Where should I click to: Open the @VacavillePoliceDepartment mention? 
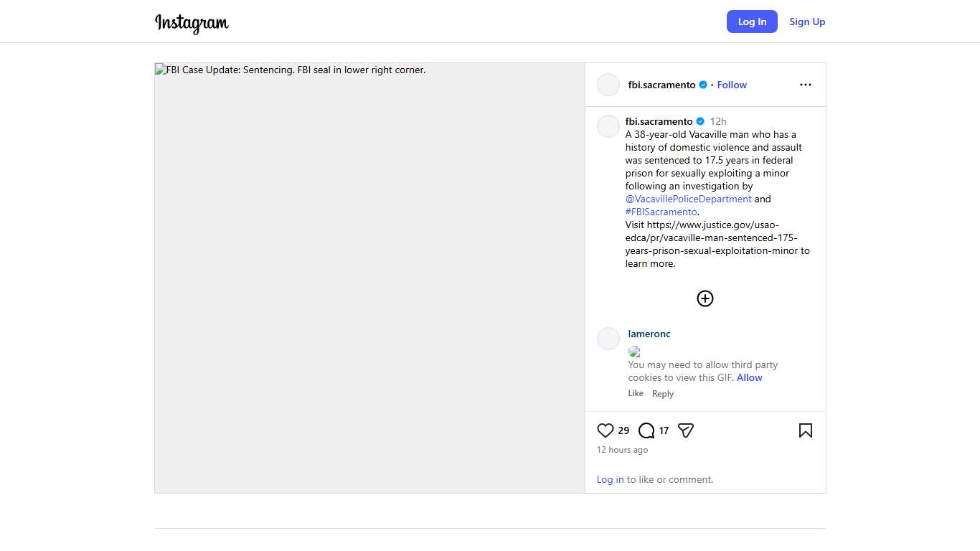688,199
